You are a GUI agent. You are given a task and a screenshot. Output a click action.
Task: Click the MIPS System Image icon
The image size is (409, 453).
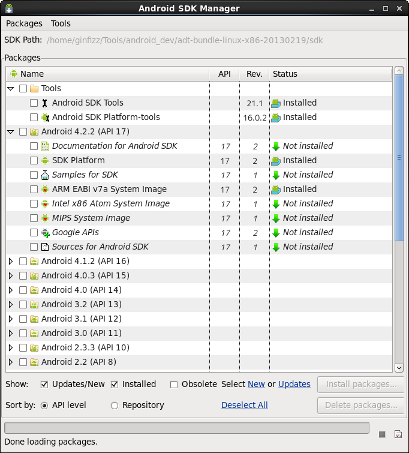45,218
